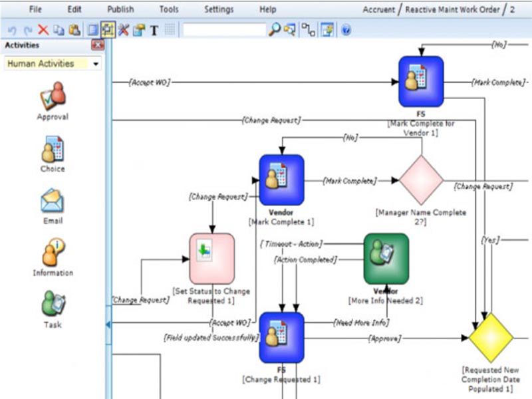The width and height of the screenshot is (532, 399).
Task: Click the magnifying glass search icon
Action: (274, 30)
